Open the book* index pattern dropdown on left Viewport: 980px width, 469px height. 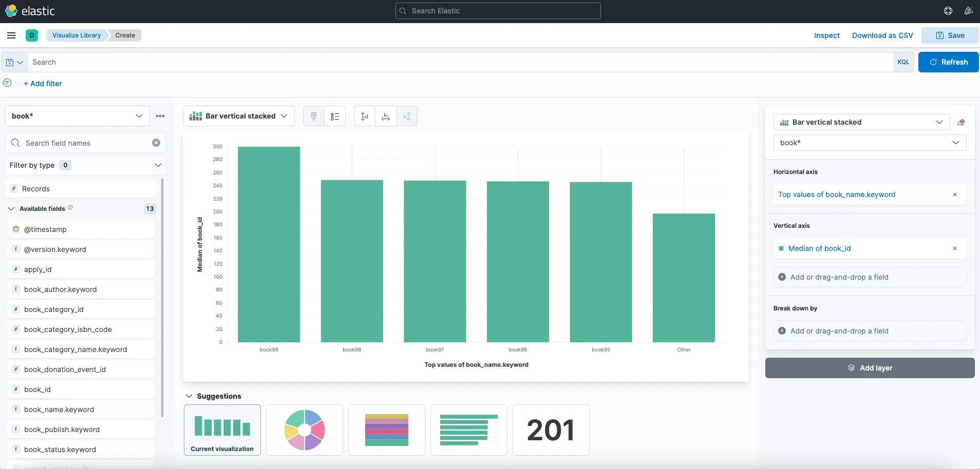[x=78, y=116]
